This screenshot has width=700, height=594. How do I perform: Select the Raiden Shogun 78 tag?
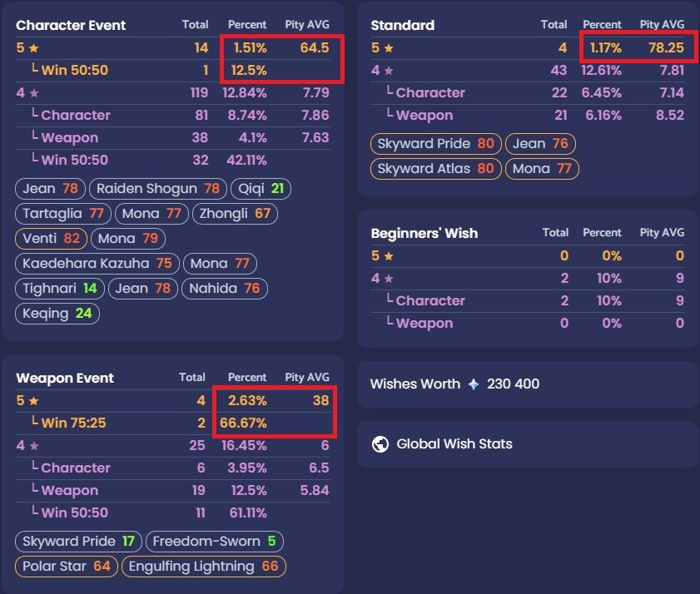click(157, 189)
